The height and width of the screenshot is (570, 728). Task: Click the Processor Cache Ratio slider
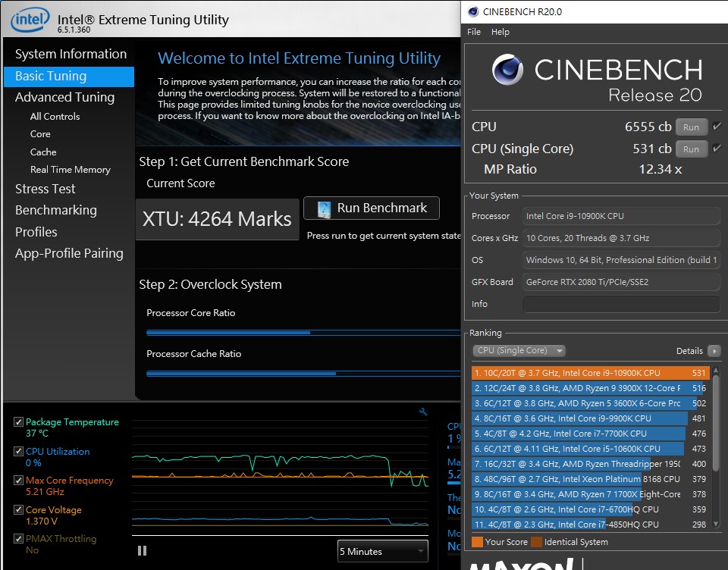(x=303, y=374)
